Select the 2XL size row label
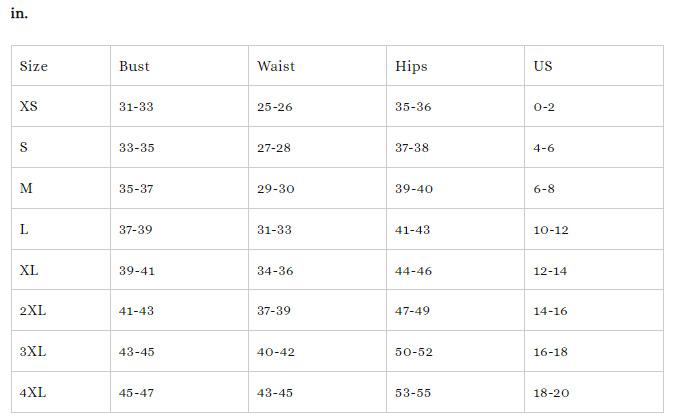The image size is (675, 420). (33, 311)
